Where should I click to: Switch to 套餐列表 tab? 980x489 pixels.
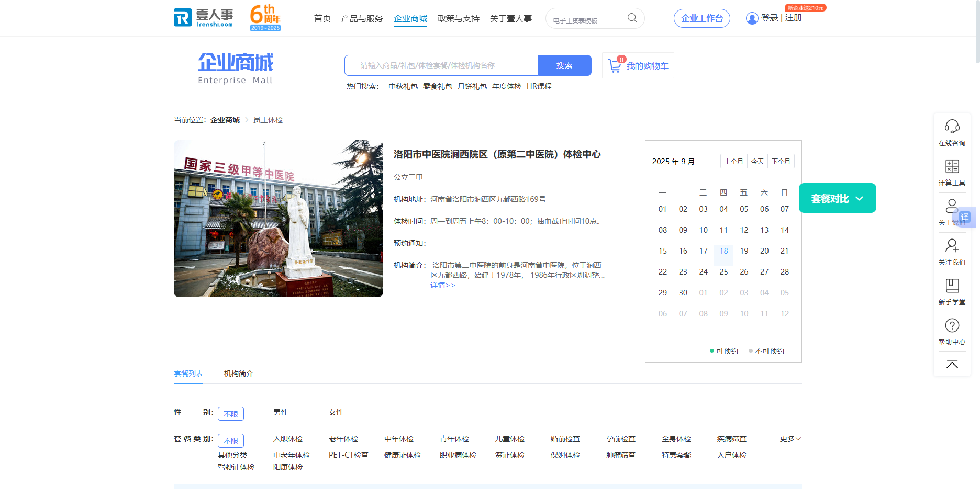coord(188,373)
